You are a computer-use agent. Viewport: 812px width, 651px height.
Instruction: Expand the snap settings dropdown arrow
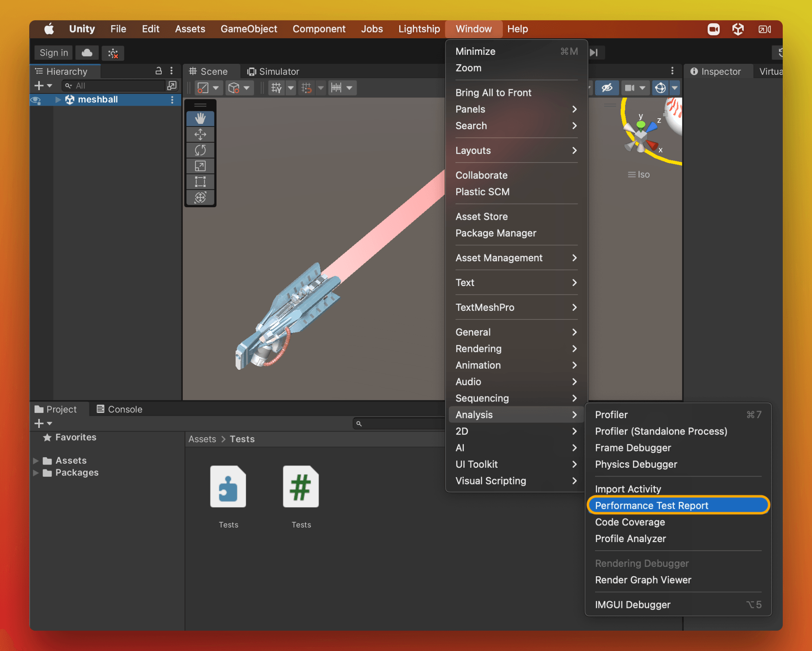point(321,87)
